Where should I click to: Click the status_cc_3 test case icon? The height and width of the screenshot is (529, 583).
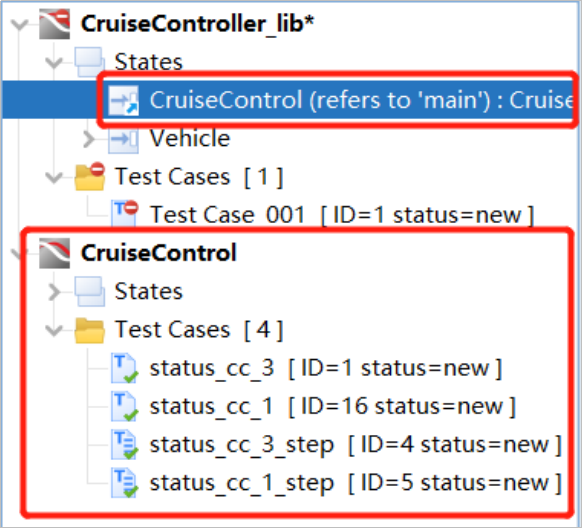[125, 368]
